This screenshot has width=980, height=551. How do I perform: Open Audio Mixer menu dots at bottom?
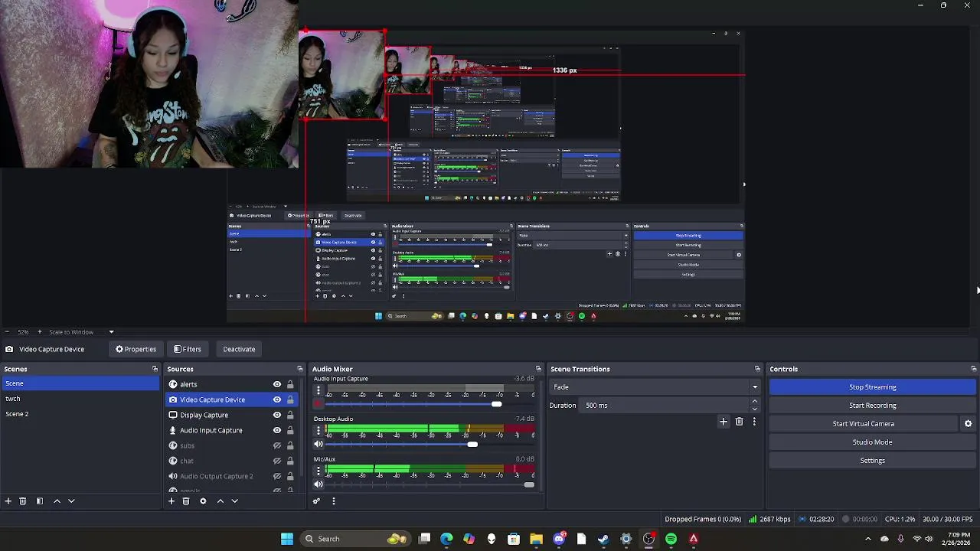tap(334, 501)
